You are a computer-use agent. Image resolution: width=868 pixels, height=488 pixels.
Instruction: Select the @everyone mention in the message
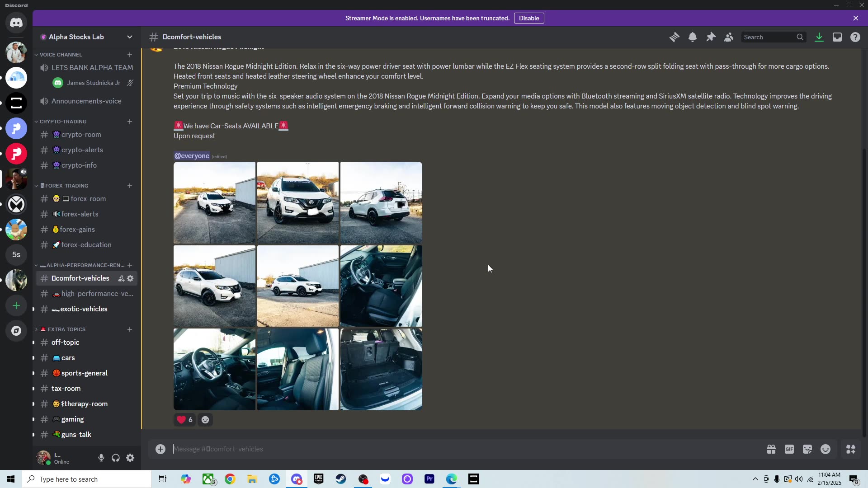[x=191, y=155]
